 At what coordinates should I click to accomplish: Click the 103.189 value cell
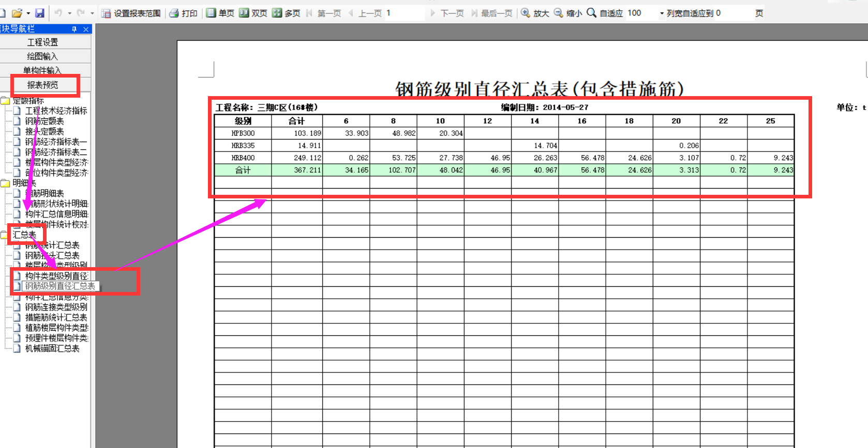coord(297,133)
